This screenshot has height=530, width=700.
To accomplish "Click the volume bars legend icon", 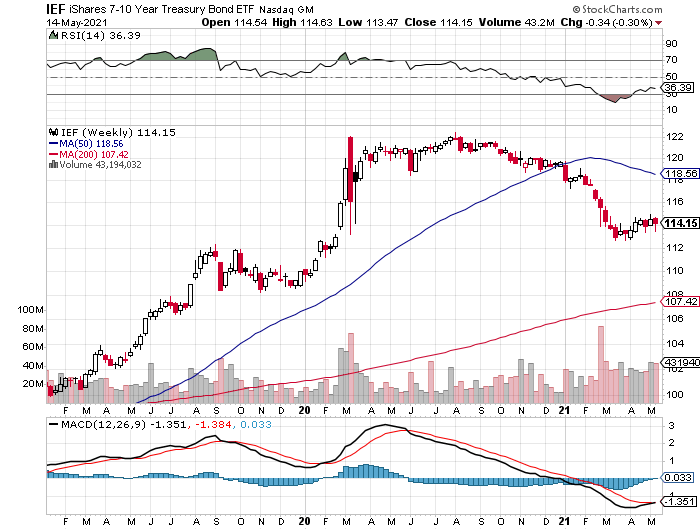I will coord(53,164).
